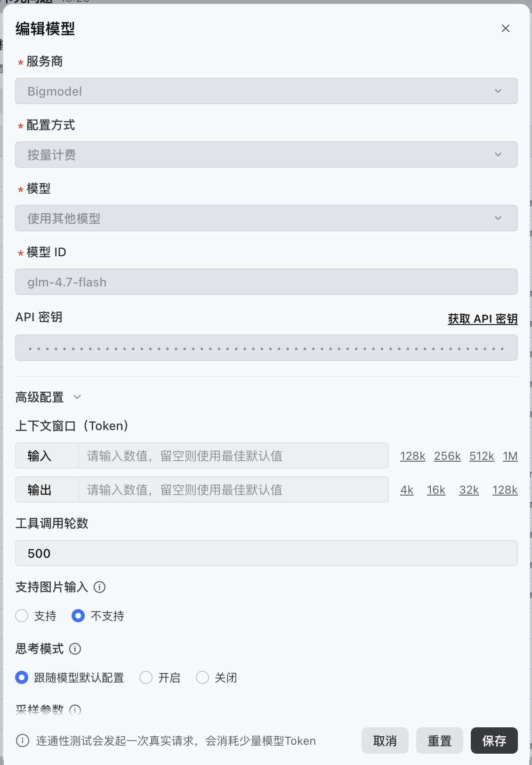Select 不支持 radio for image input
The image size is (532, 765).
tap(78, 616)
